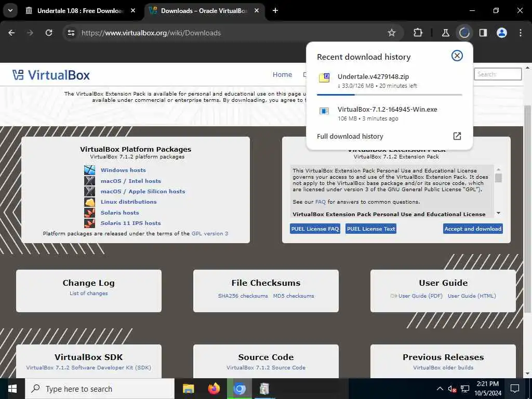532x399 pixels.
Task: Open a new browser tab
Action: click(x=275, y=10)
